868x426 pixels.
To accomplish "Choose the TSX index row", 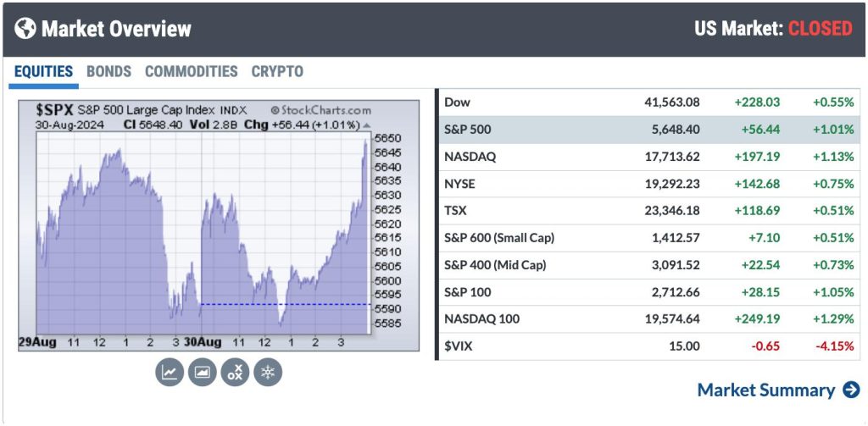I will pyautogui.click(x=648, y=211).
